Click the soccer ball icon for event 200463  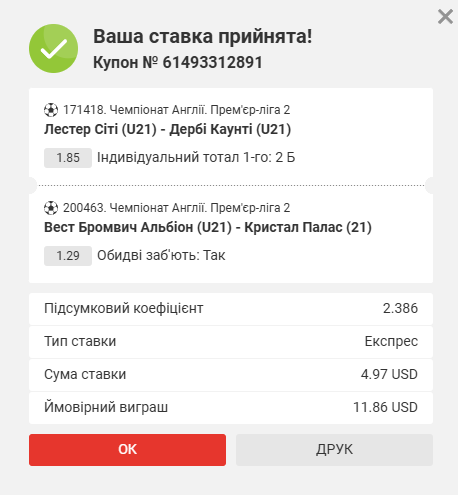(51, 208)
